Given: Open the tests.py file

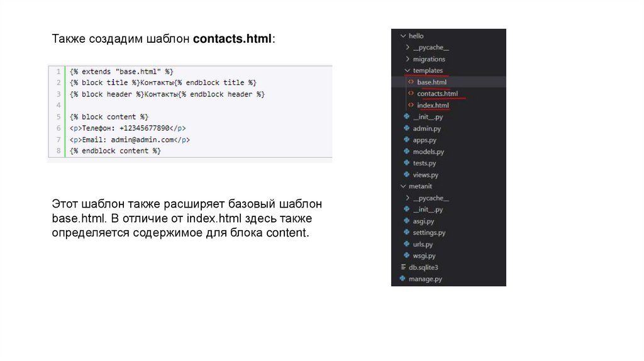Looking at the screenshot, I should pos(424,163).
